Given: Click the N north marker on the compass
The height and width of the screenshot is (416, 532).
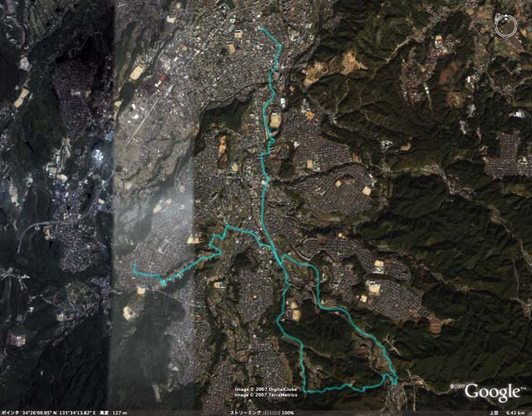Looking at the screenshot, I should click(505, 18).
